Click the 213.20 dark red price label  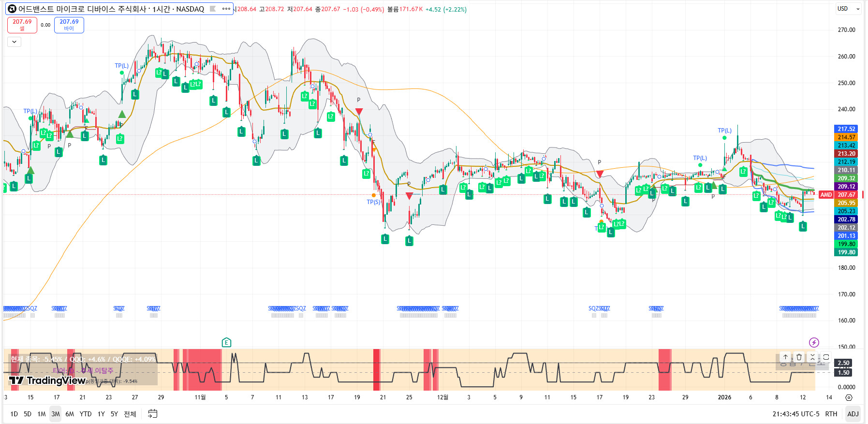tap(846, 154)
